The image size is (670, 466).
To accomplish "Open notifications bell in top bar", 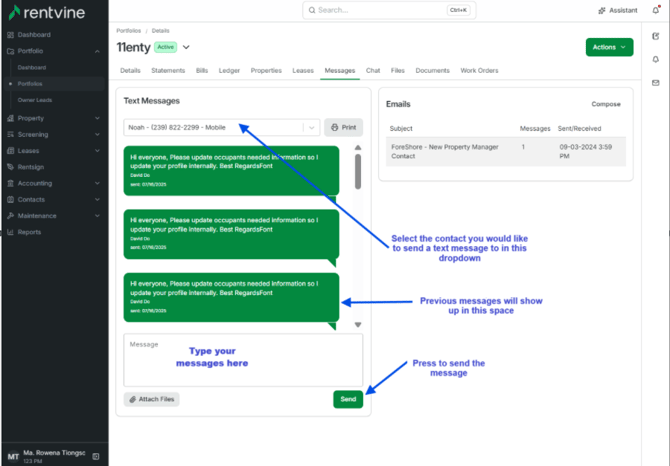I will click(x=656, y=10).
